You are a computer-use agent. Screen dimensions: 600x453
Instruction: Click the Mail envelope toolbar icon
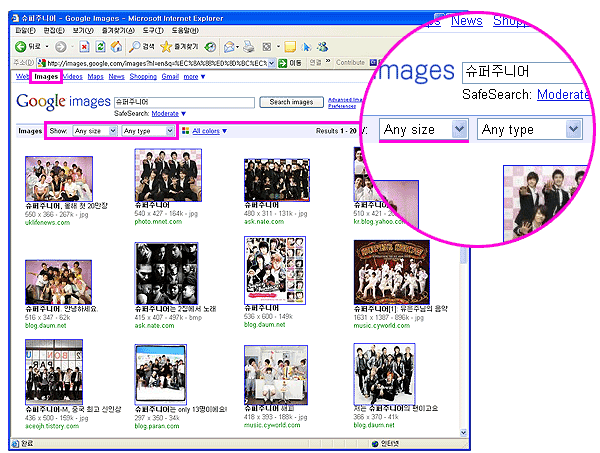click(x=229, y=47)
